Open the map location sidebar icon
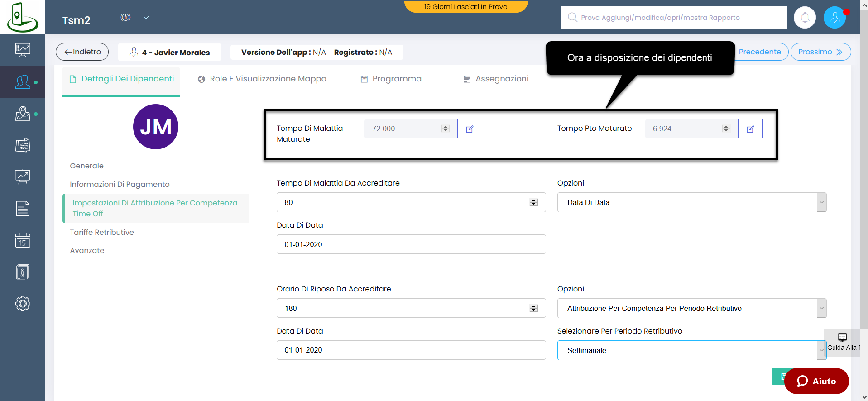 [23, 114]
